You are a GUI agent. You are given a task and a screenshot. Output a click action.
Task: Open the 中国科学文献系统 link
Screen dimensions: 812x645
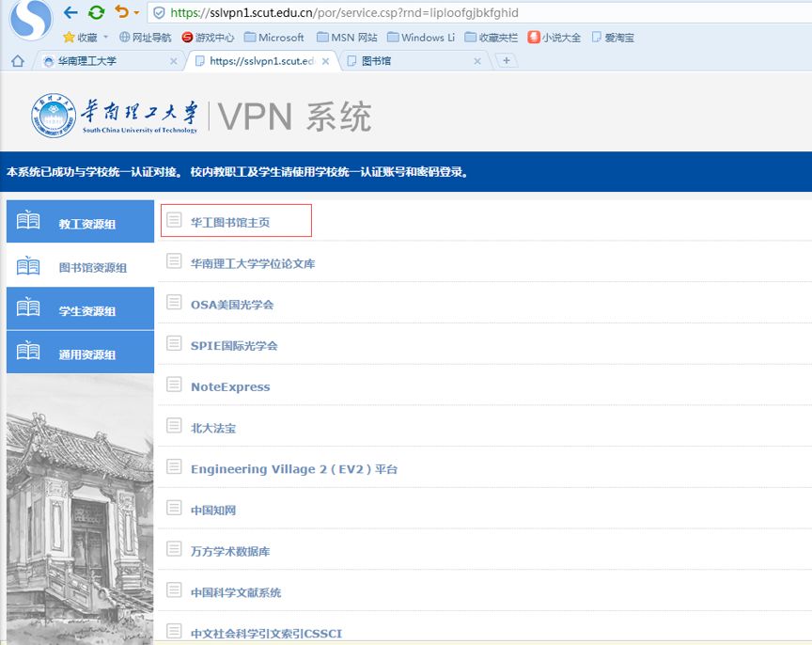point(236,592)
